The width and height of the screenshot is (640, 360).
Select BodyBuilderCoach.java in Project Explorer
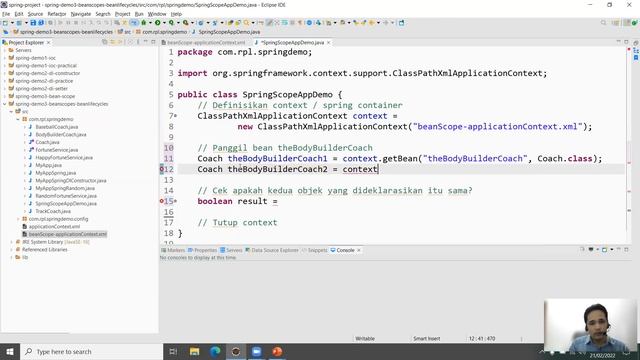click(61, 135)
